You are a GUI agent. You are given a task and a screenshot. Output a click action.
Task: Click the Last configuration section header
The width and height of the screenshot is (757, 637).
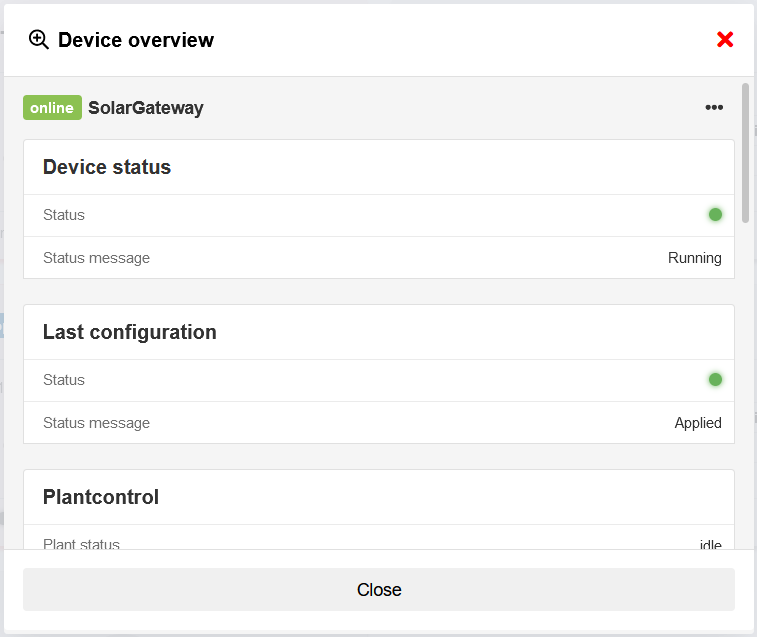[130, 332]
